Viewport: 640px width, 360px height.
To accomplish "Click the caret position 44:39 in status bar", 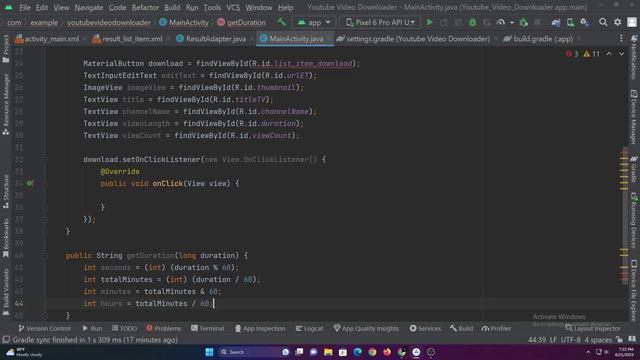I will click(537, 340).
